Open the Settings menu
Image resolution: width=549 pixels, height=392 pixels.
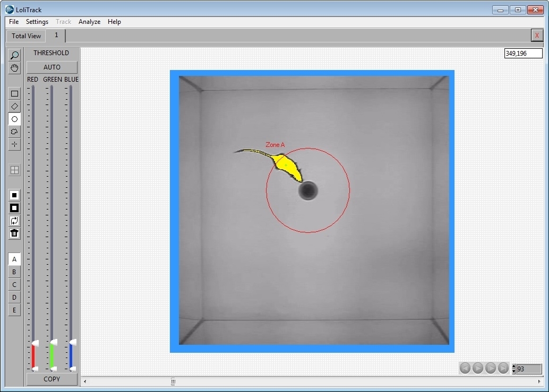coord(37,22)
